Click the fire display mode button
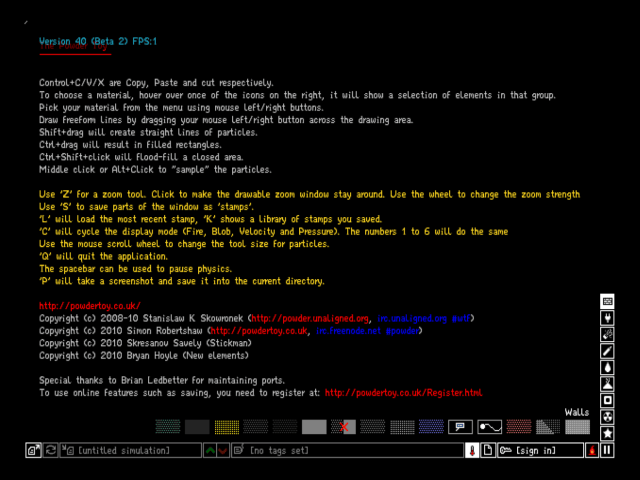This screenshot has width=640, height=480. coord(592,452)
